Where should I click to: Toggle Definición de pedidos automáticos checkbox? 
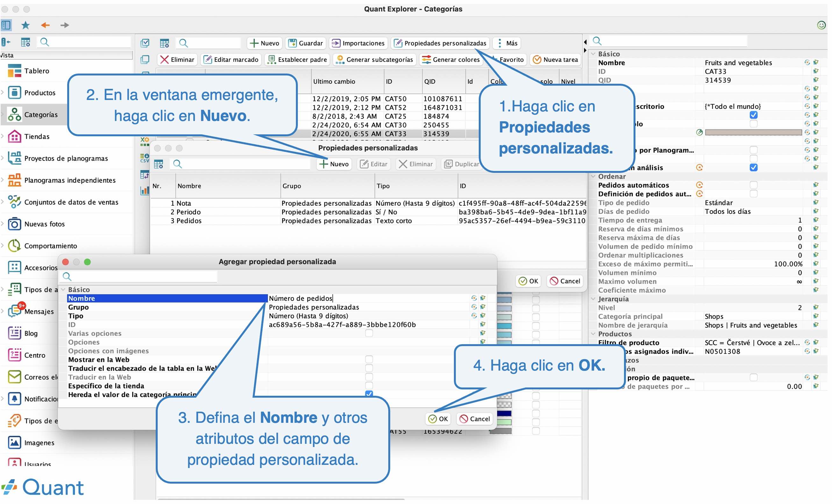tap(753, 194)
